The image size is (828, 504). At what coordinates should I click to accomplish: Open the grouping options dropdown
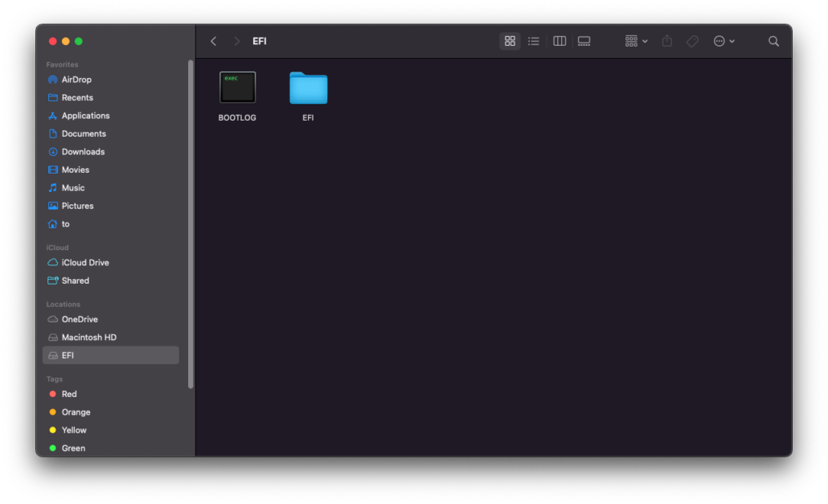[635, 41]
